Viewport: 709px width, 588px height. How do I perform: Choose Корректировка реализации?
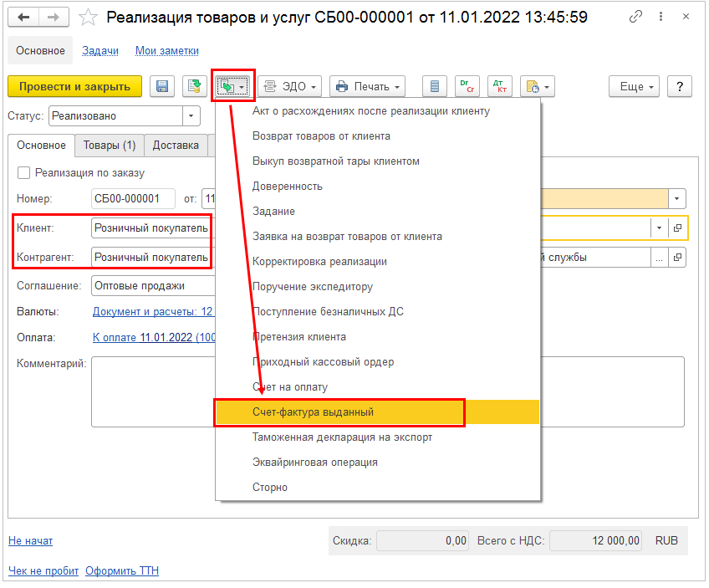378,262
